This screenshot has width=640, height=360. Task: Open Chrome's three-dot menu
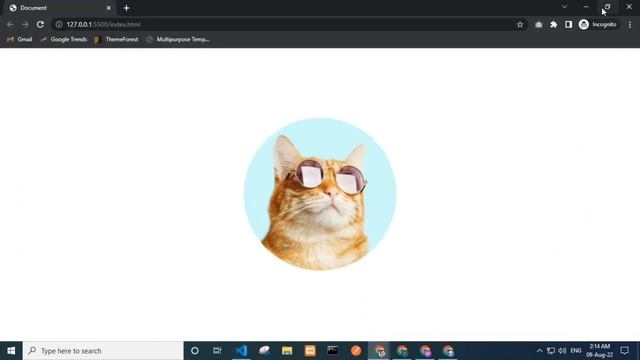[630, 24]
